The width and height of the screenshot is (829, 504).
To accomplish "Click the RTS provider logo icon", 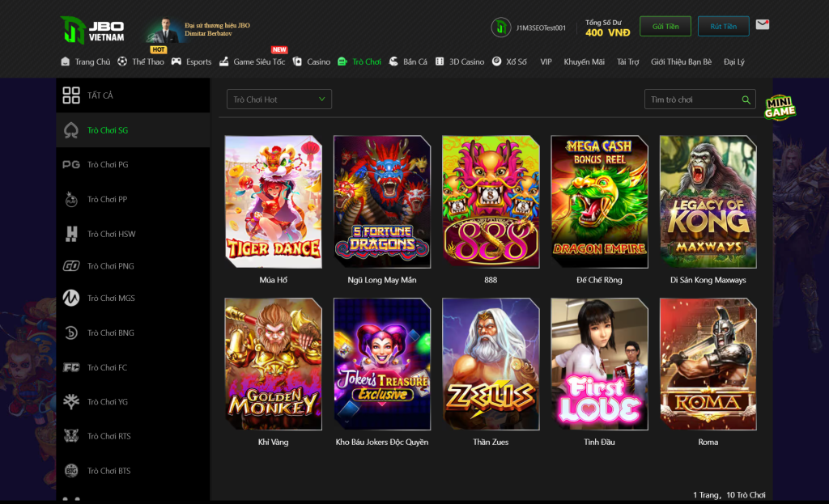I will (x=71, y=436).
